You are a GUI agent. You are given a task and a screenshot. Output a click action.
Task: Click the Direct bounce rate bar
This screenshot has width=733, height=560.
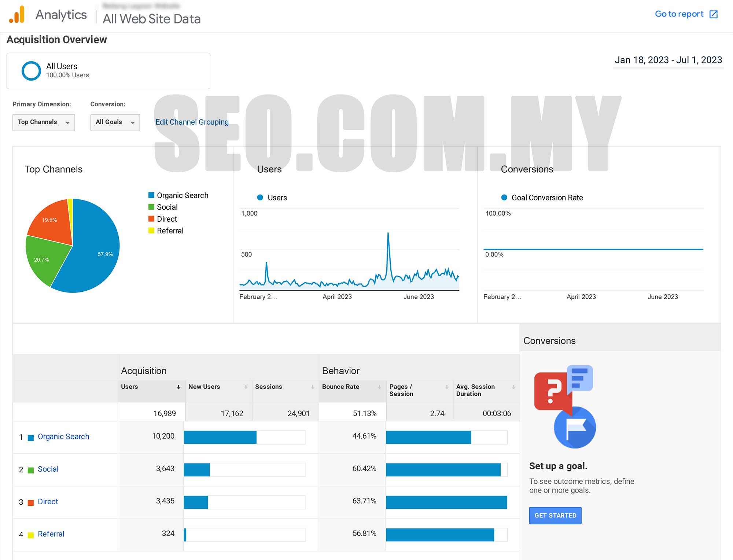[446, 502]
